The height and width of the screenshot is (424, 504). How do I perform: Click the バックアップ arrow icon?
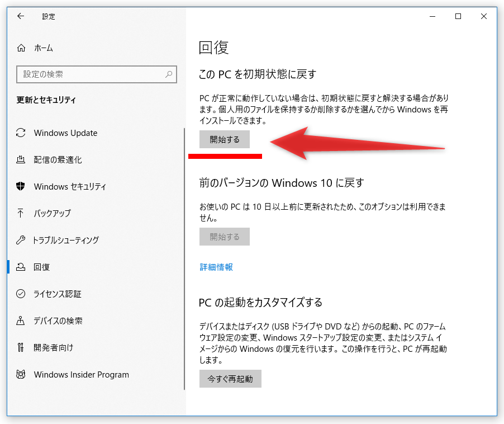point(21,213)
